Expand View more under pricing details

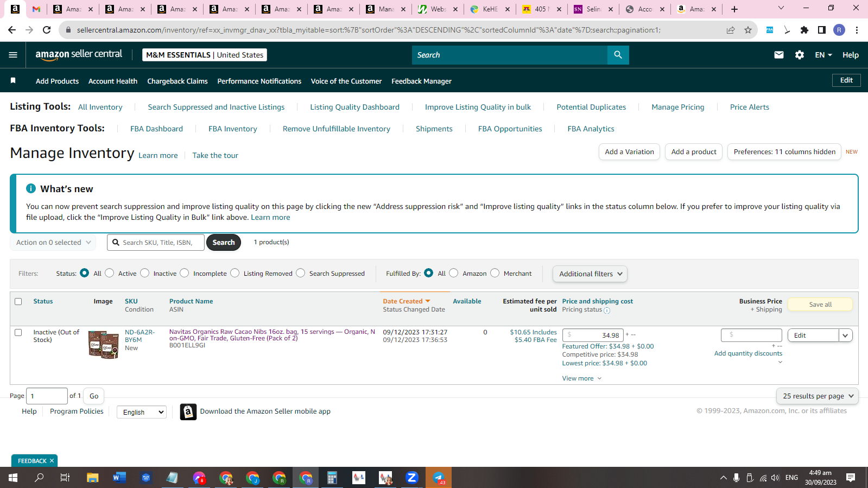[582, 378]
